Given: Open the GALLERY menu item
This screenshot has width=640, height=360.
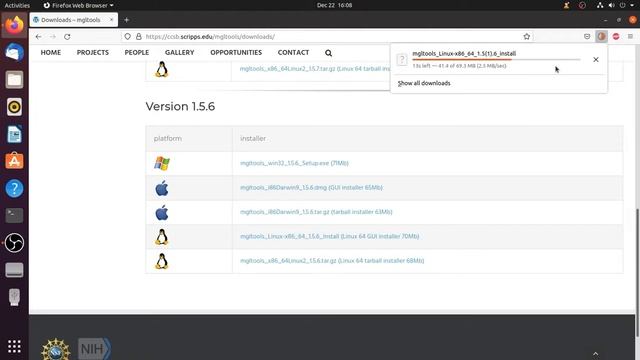Looking at the screenshot, I should [x=180, y=53].
